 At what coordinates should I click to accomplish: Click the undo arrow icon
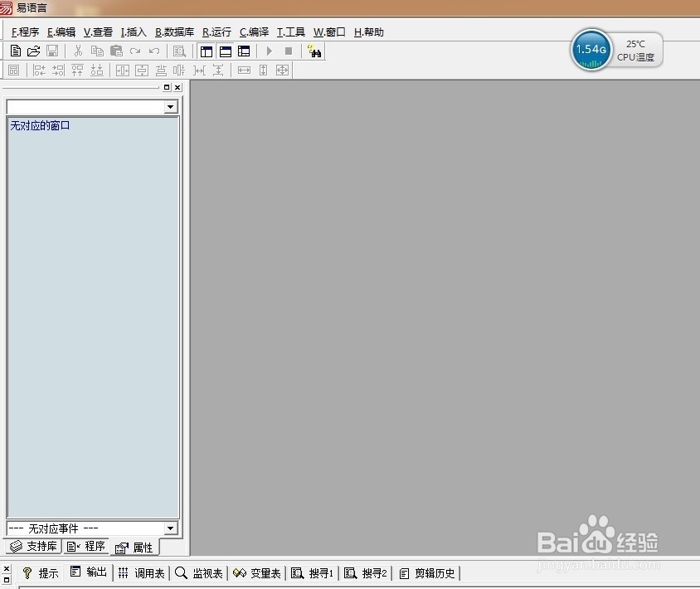(154, 51)
